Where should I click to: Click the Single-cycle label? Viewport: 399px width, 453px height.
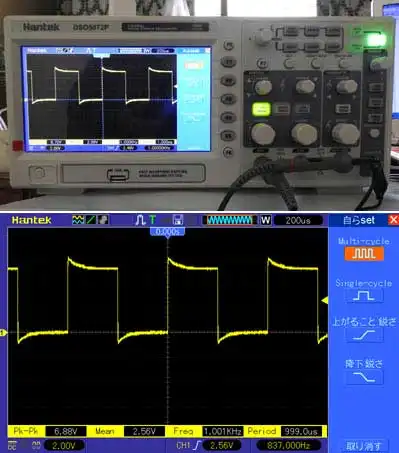pos(364,283)
